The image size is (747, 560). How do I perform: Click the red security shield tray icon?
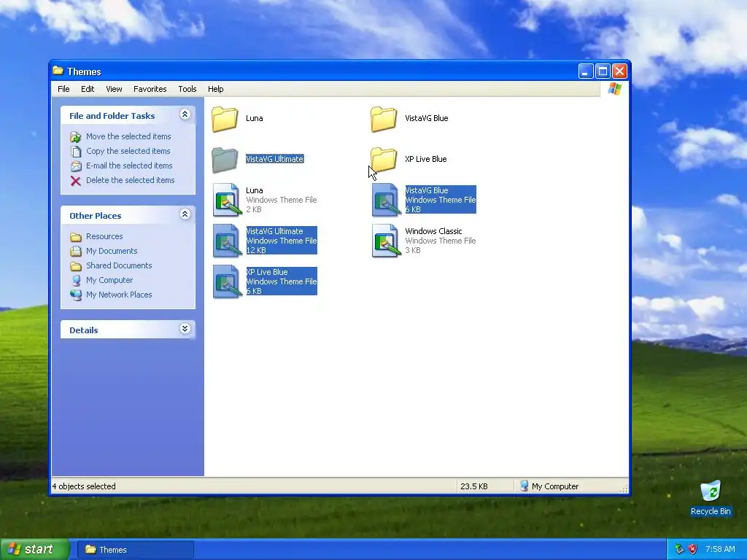click(693, 549)
